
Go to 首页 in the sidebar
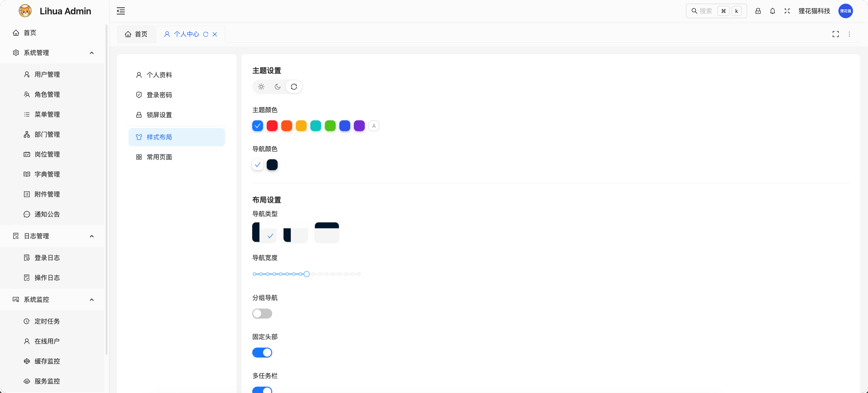click(52, 33)
